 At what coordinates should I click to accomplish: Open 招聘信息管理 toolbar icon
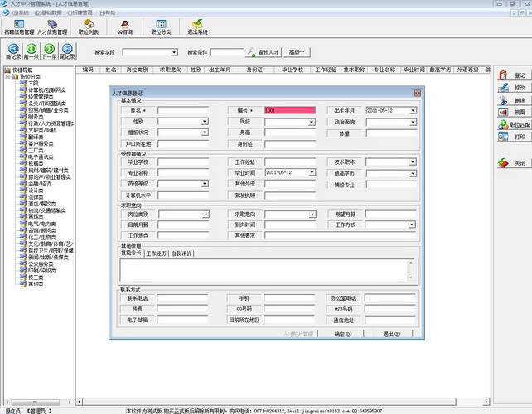coord(19,27)
